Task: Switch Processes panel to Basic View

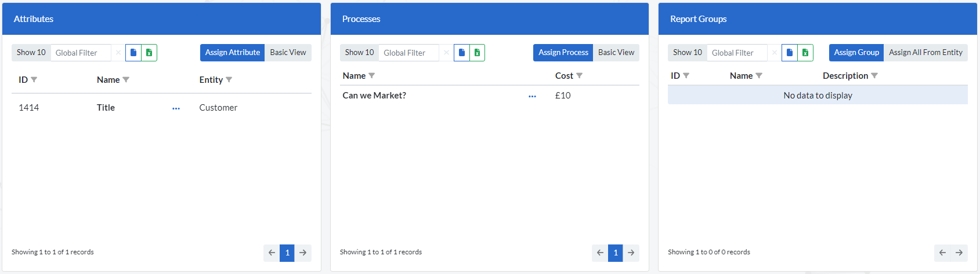Action: tap(616, 53)
